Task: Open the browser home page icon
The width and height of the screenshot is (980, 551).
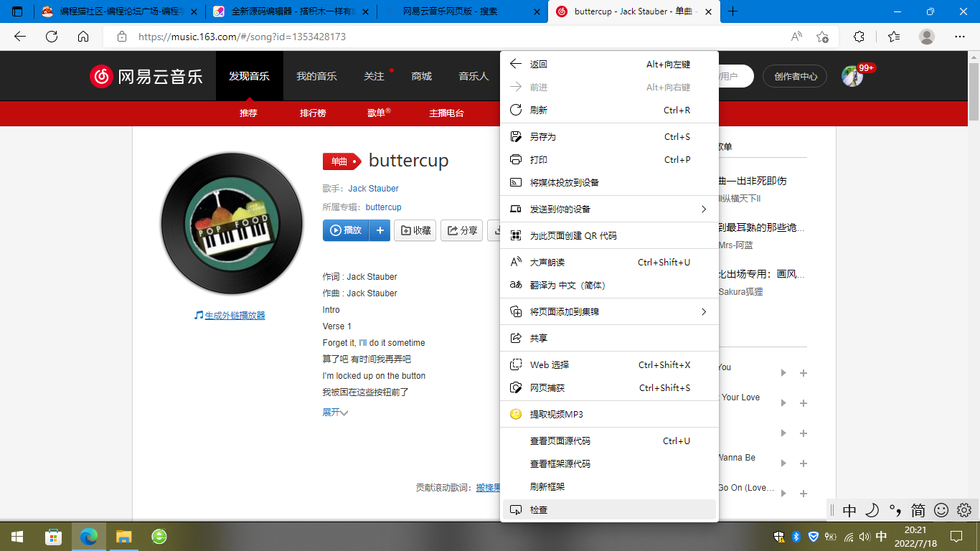Action: pos(83,37)
